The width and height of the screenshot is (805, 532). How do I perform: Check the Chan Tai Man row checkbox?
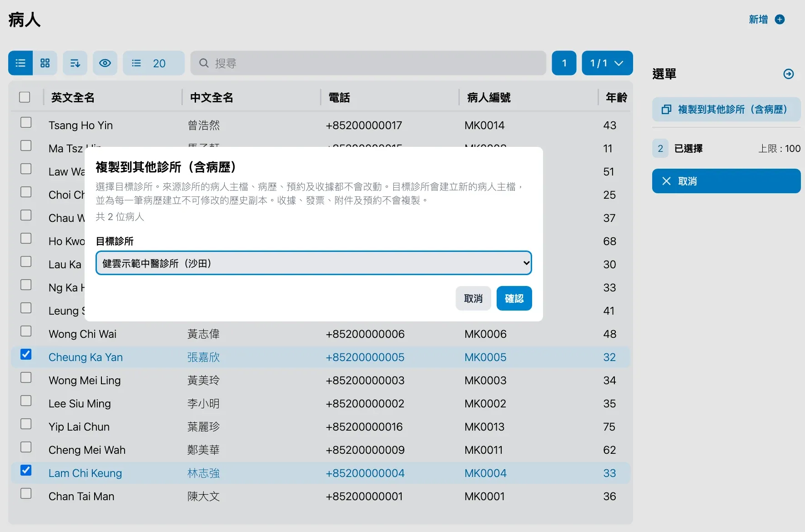26,493
